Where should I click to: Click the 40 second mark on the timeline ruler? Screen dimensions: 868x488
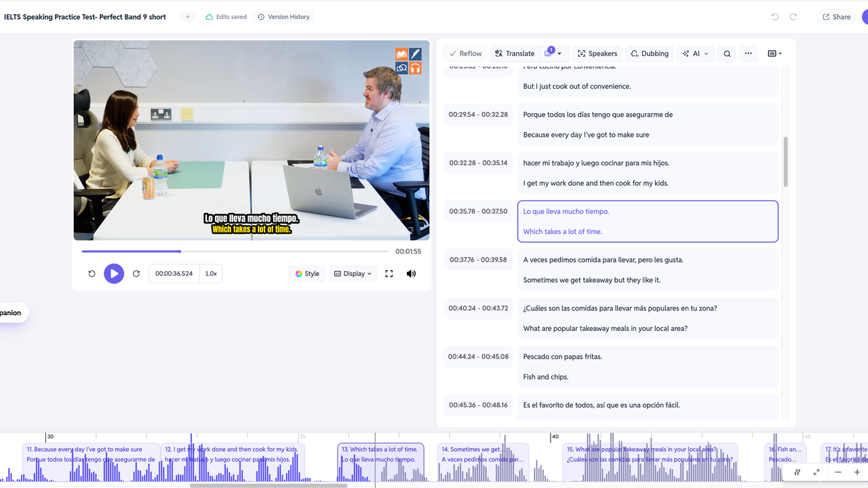pos(554,437)
